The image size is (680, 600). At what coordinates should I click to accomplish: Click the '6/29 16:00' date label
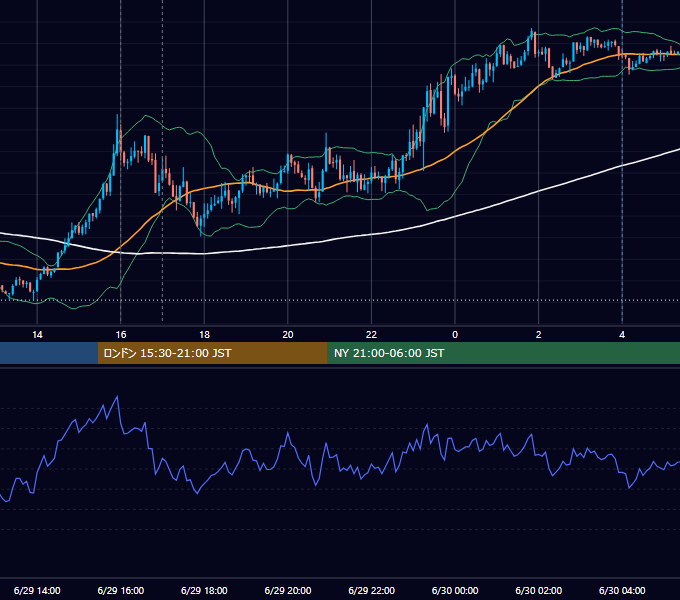[x=121, y=590]
